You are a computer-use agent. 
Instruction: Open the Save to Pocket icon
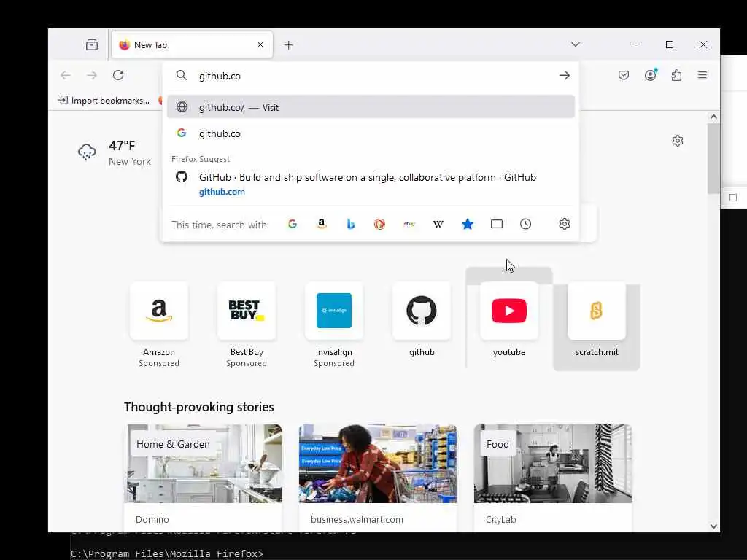click(624, 75)
